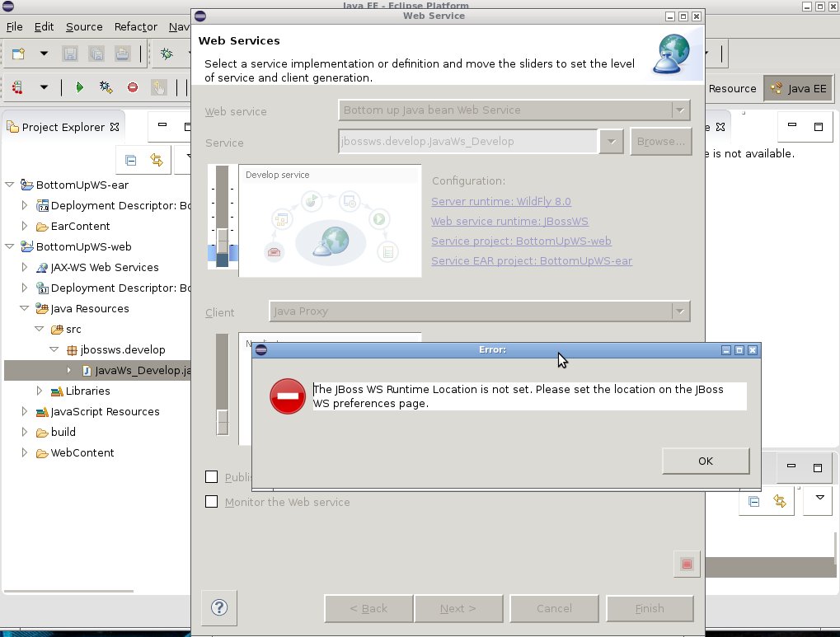This screenshot has height=637, width=840.
Task: Minimize the Project Explorer view
Action: point(162,125)
